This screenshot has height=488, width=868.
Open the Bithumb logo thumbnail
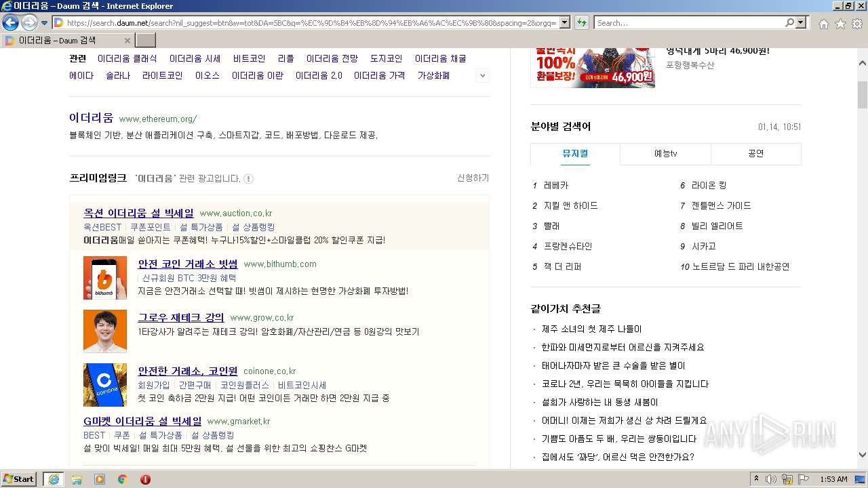point(105,278)
